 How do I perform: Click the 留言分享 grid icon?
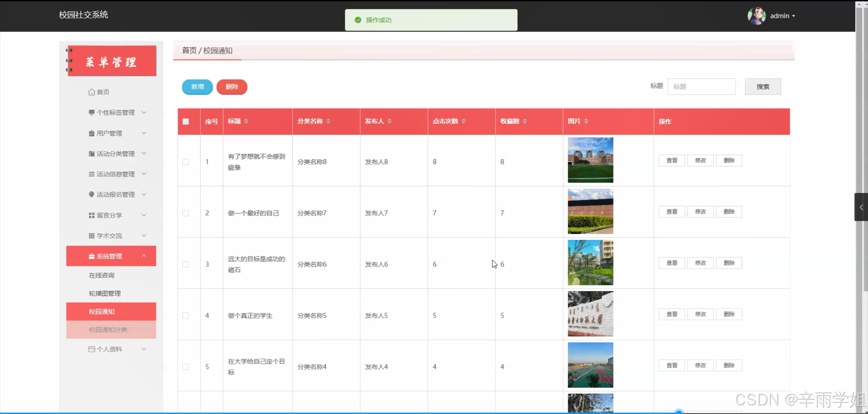(92, 215)
